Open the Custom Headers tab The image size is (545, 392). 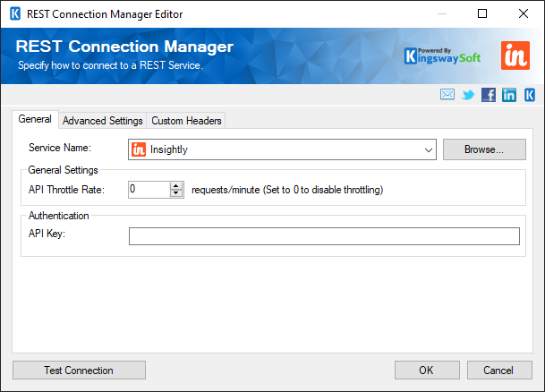tap(186, 121)
